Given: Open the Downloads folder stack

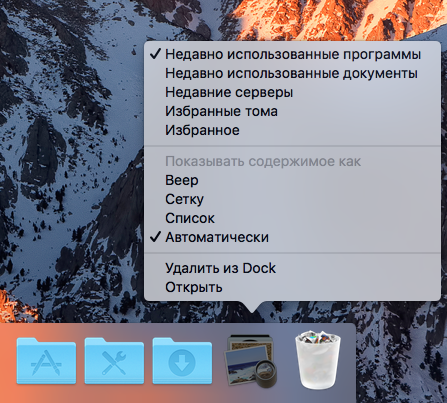Looking at the screenshot, I should point(182,361).
